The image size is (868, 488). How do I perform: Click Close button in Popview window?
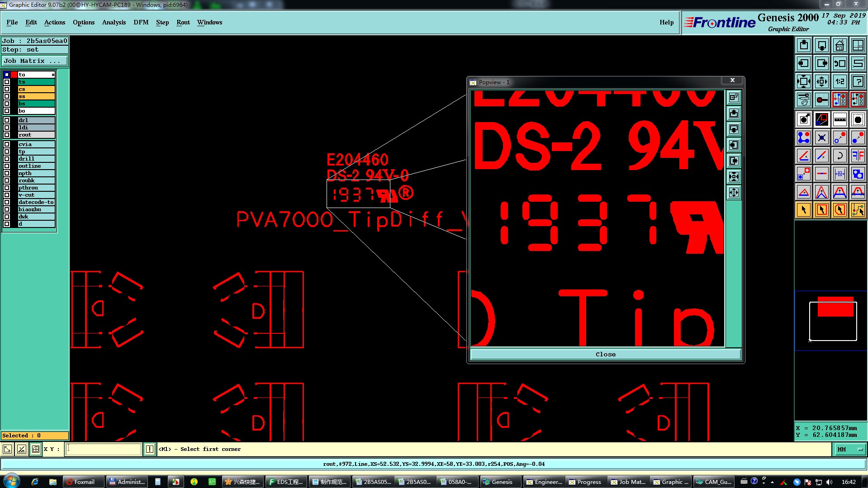[605, 354]
